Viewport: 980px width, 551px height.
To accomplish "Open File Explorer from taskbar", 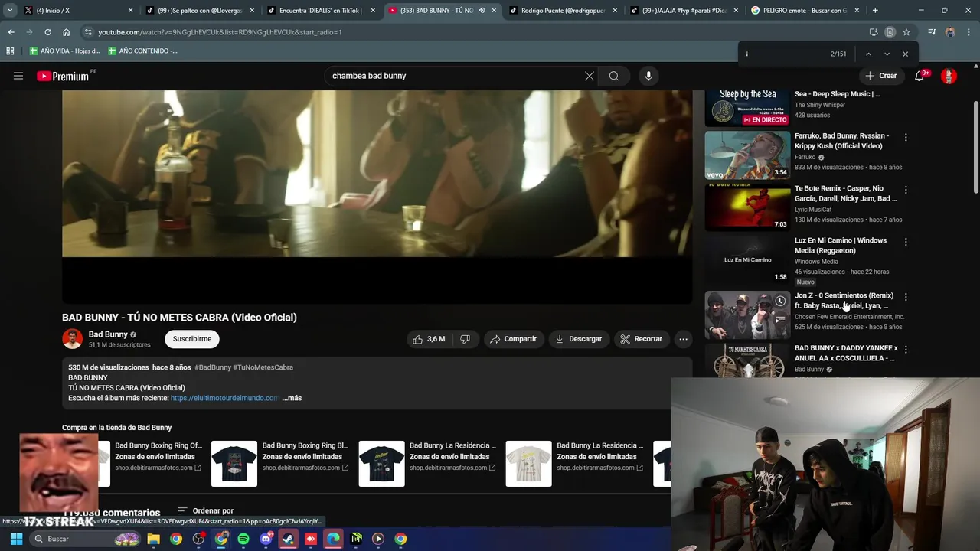I will coord(154,539).
